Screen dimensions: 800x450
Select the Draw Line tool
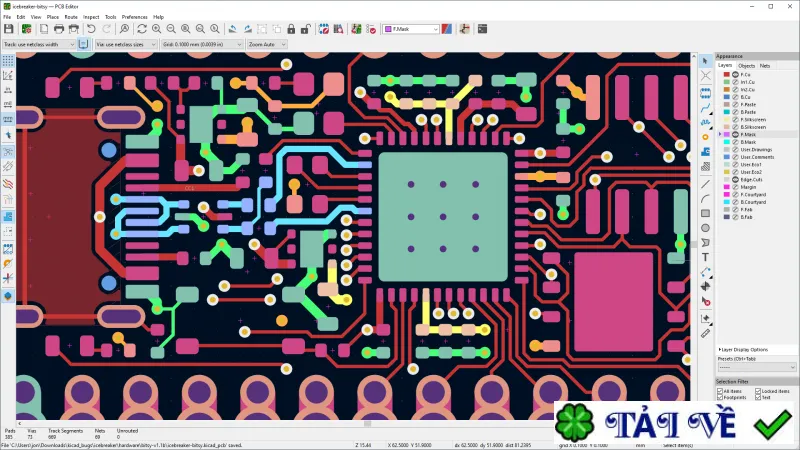(x=706, y=184)
